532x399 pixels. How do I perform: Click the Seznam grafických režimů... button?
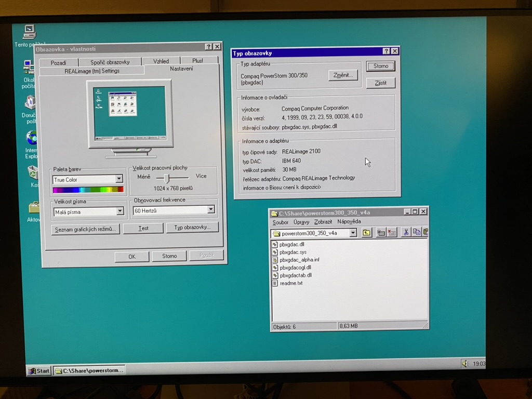click(x=86, y=229)
